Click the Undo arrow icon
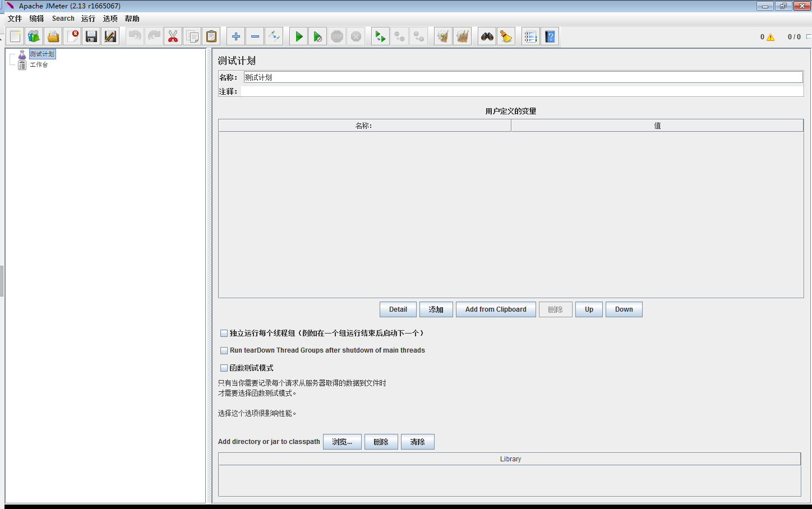 coord(135,36)
